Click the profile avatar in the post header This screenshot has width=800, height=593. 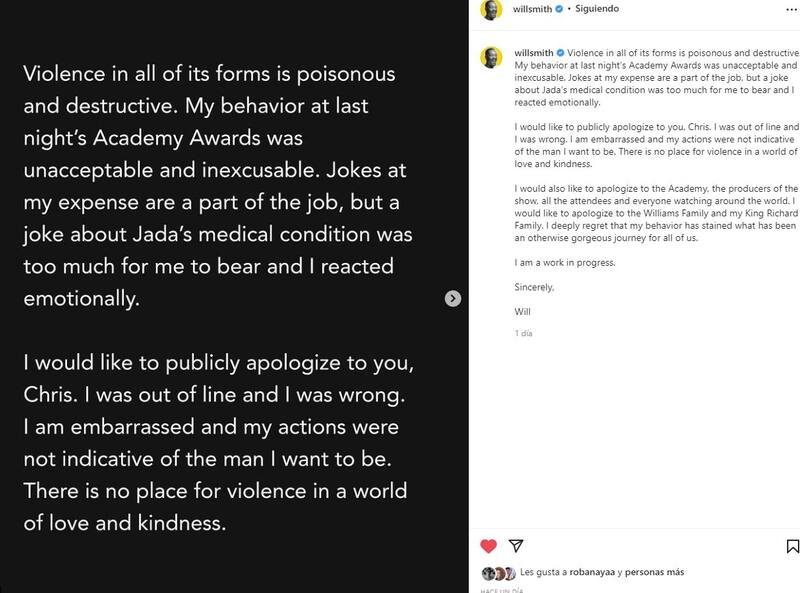tap(491, 10)
